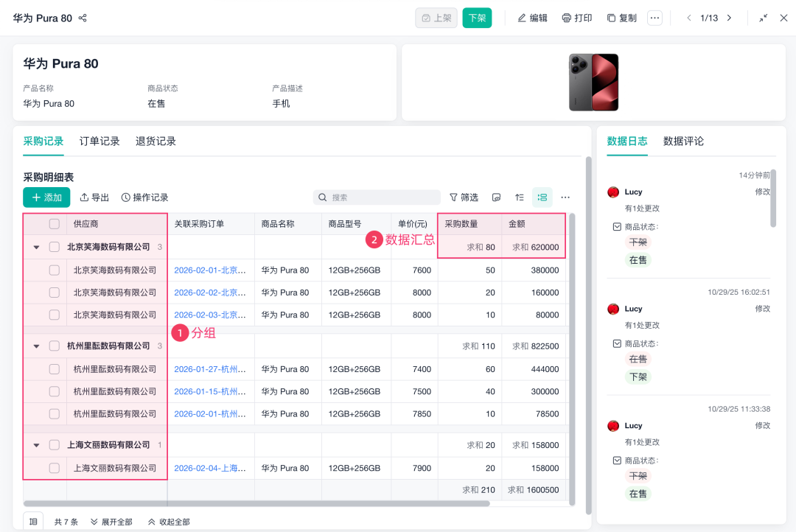This screenshot has height=532, width=796.
Task: Click 展开全部 to expand all groups
Action: (x=112, y=522)
